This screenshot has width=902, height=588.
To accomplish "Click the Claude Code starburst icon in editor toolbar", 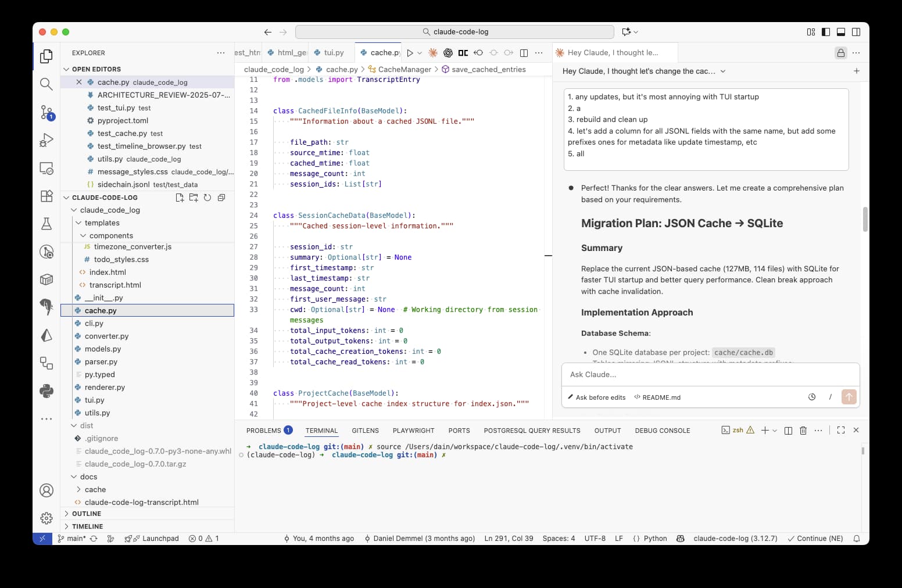I will tap(433, 53).
